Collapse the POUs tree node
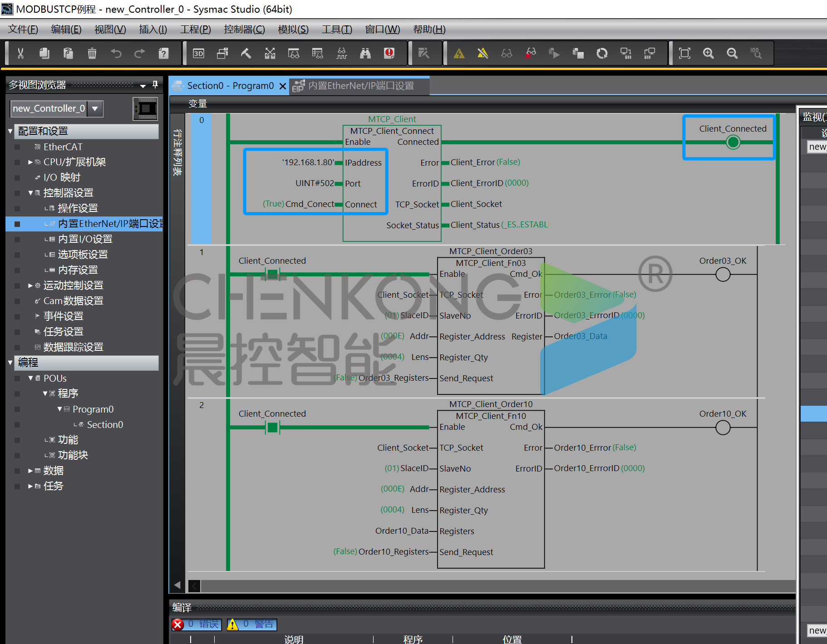 (30, 378)
